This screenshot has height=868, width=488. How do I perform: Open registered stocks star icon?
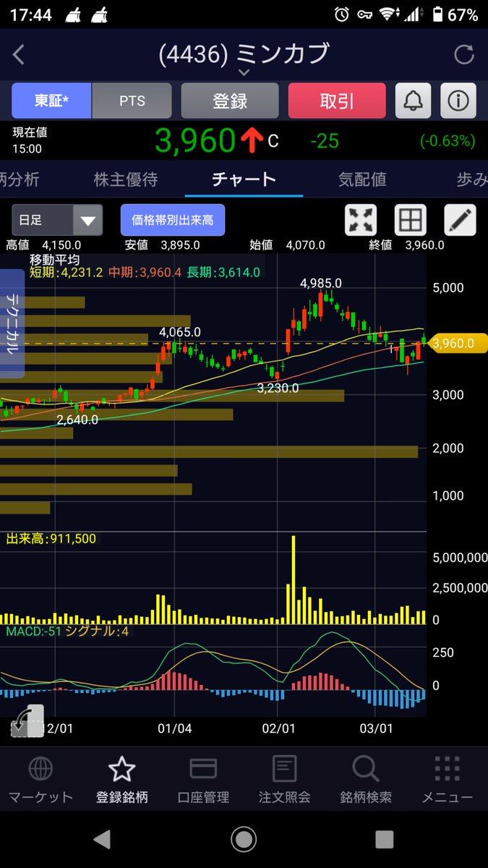coord(121,769)
